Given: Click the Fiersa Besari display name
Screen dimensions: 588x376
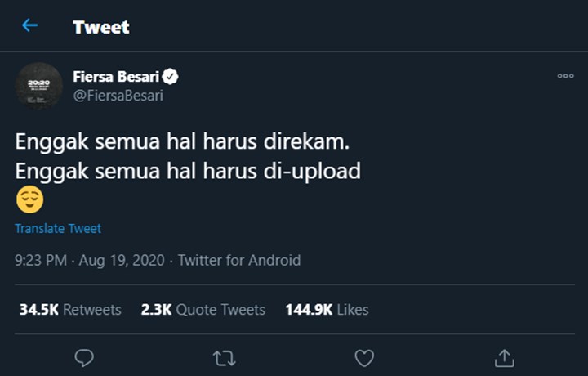Looking at the screenshot, I should [116, 78].
